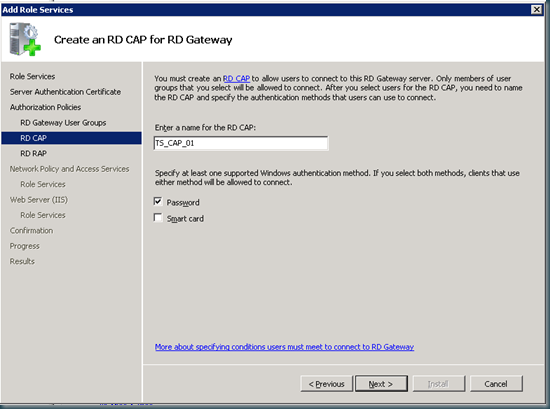Close the Add Role Services dialog
The height and width of the screenshot is (409, 550).
click(536, 9)
